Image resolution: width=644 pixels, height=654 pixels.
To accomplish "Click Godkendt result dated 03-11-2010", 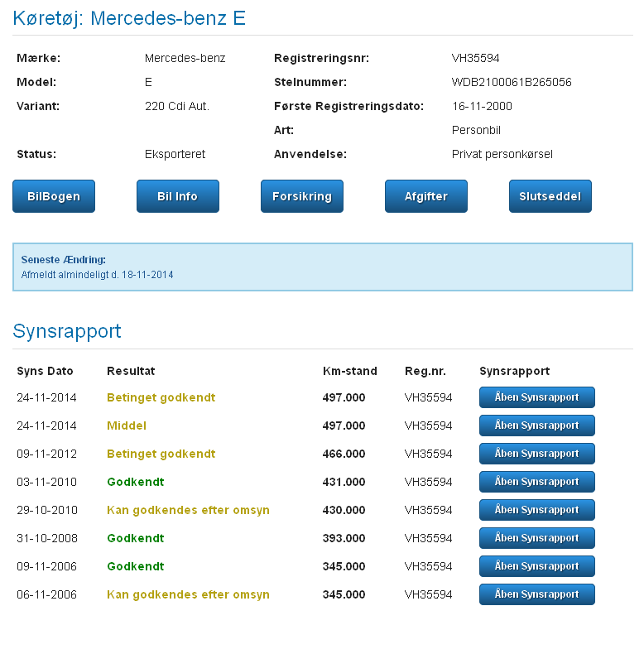I will coord(136,482).
